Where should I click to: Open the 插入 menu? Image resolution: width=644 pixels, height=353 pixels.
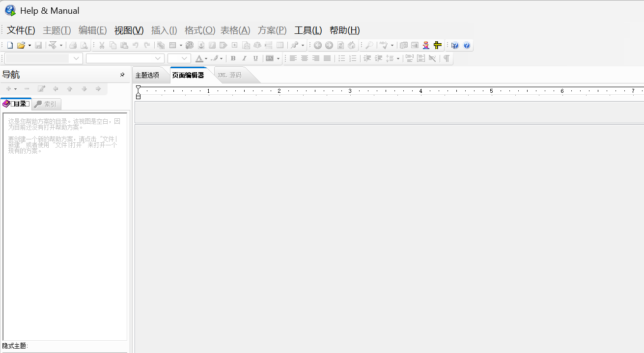(164, 30)
